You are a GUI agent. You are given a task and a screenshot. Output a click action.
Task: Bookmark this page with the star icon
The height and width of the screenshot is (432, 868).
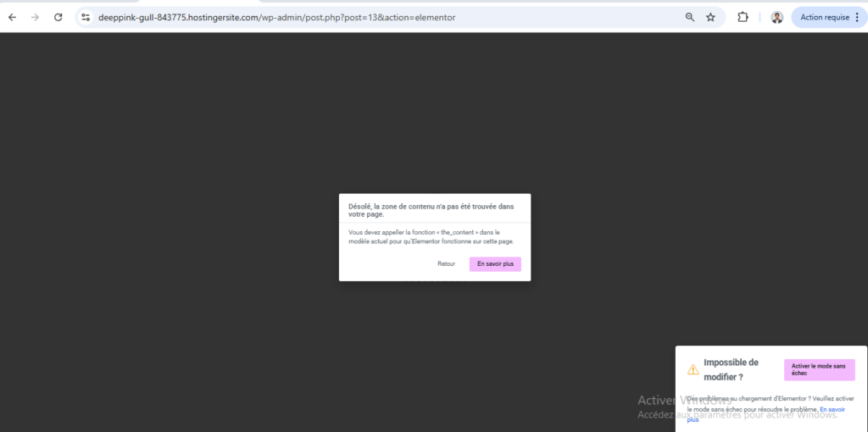pyautogui.click(x=710, y=17)
